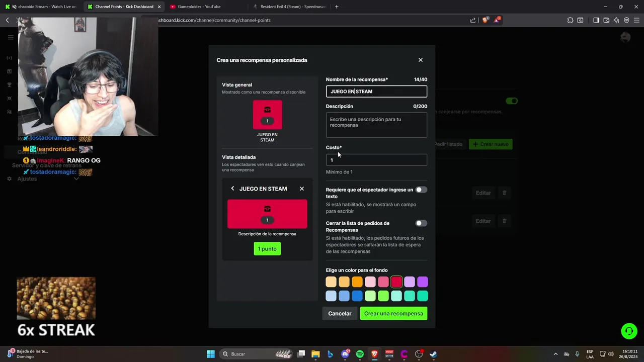Open the Brave VPN shield icon
Screen dimensions: 644x362
(x=626, y=20)
